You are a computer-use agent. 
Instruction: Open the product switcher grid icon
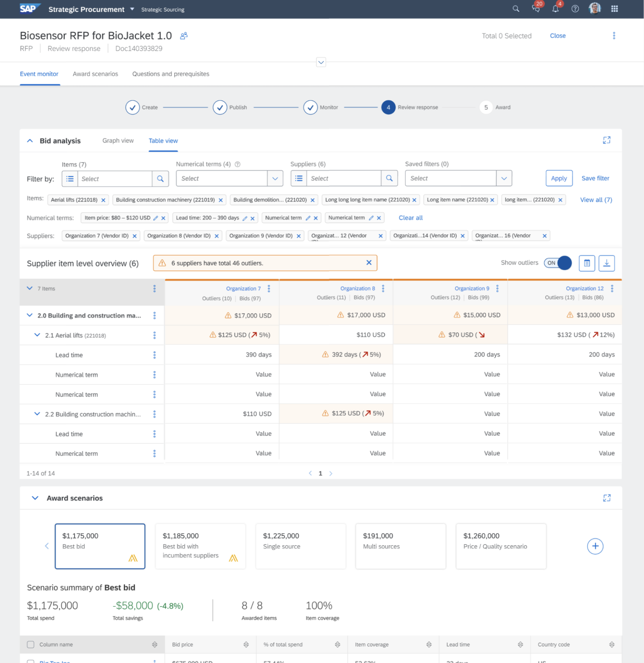tap(614, 9)
